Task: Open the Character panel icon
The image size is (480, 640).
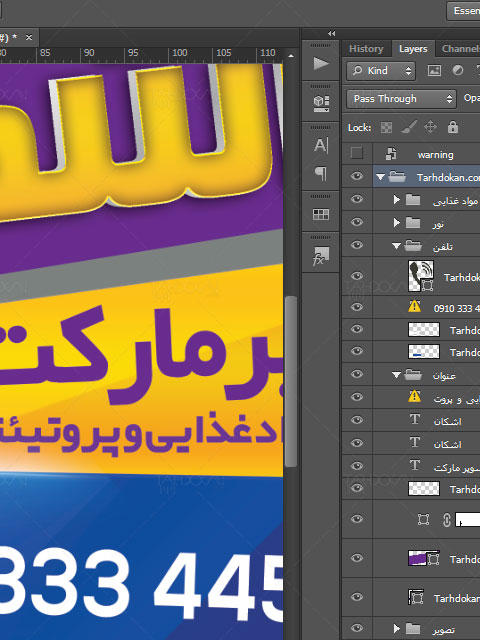Action: click(321, 145)
